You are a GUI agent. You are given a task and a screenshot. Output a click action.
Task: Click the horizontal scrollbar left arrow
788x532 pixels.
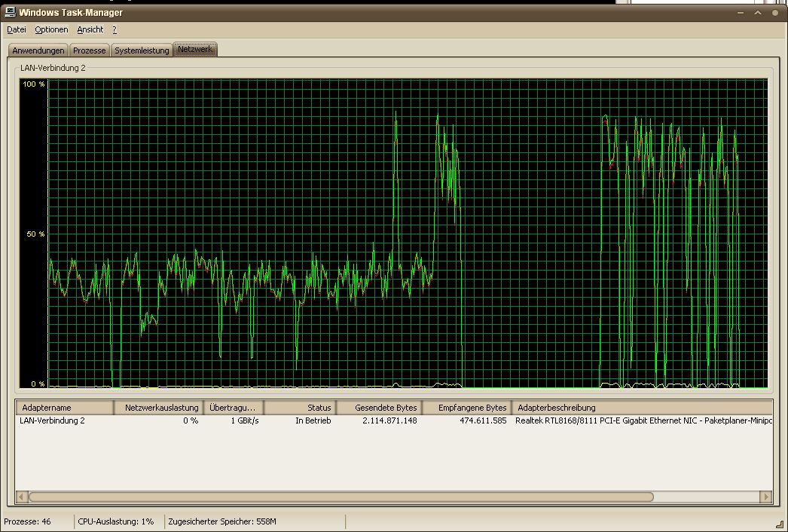[22, 497]
